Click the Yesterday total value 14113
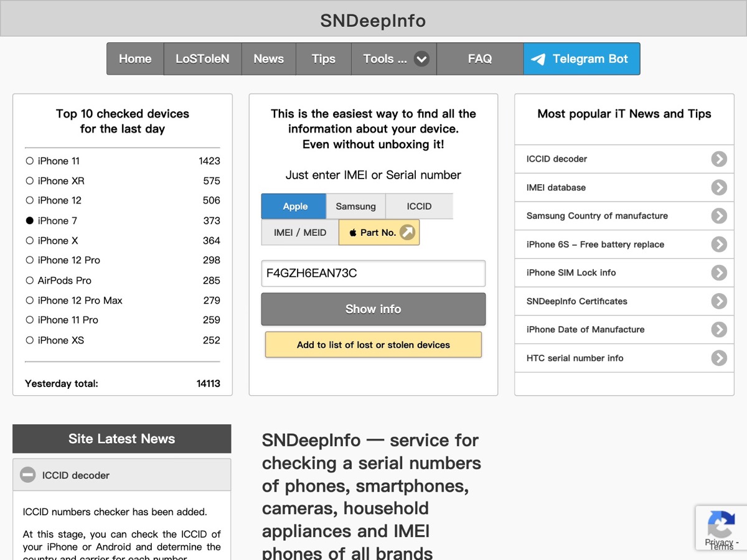 [x=209, y=384]
